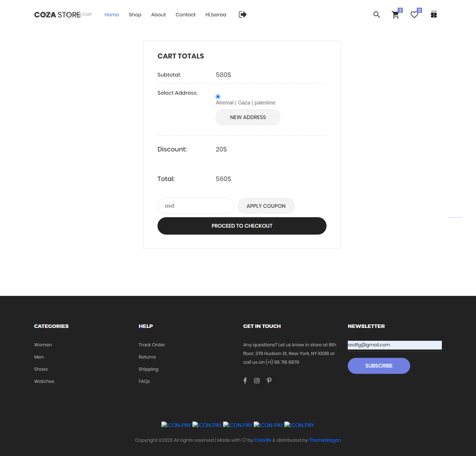Open the Returns help link
The width and height of the screenshot is (476, 456).
[x=147, y=357]
